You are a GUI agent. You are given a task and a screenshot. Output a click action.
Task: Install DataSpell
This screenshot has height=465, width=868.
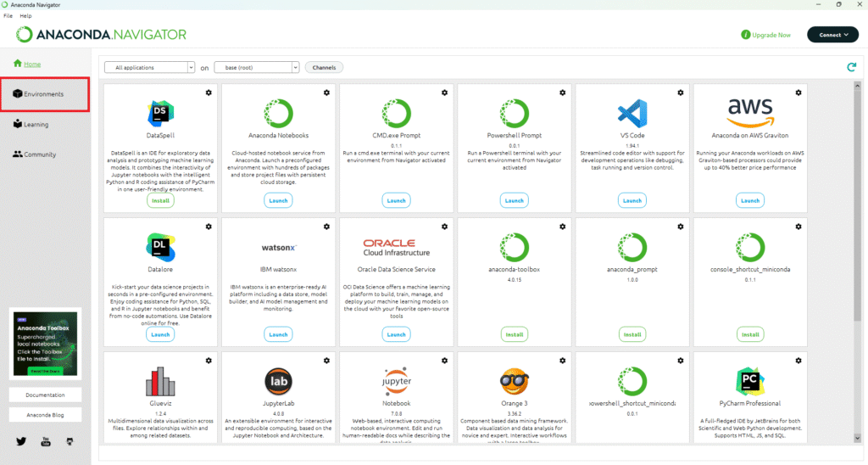[160, 200]
